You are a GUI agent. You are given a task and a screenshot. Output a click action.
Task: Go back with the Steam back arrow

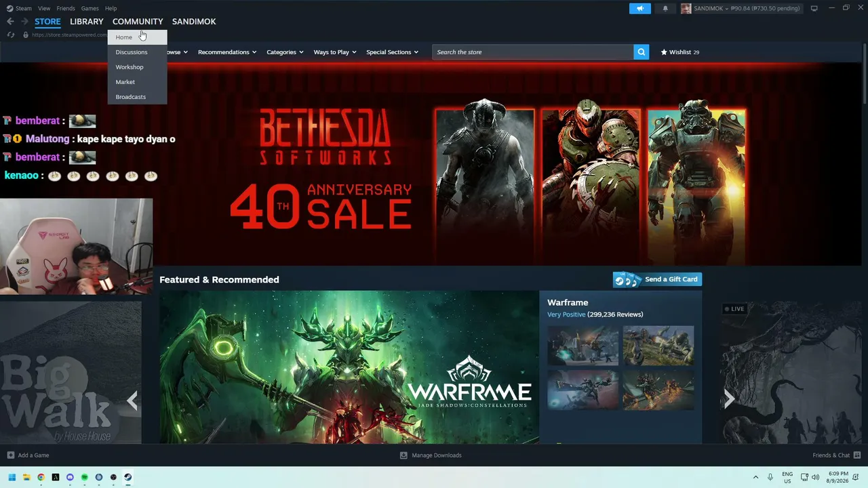pos(10,22)
